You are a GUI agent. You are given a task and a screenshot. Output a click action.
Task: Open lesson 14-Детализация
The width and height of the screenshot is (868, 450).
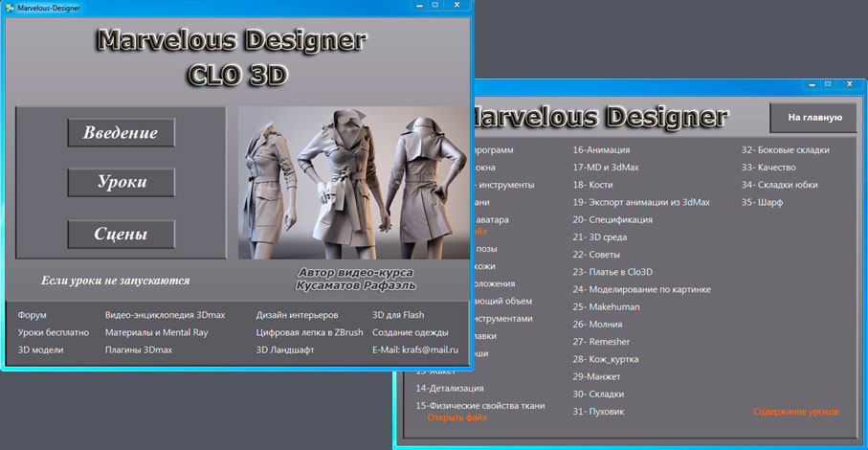[450, 389]
